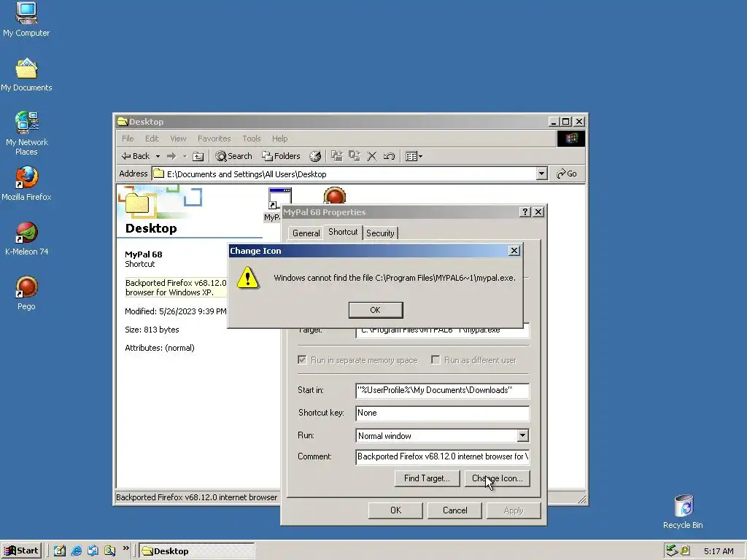Click the Apply button in Properties
Image resolution: width=747 pixels, height=560 pixels.
coord(514,510)
